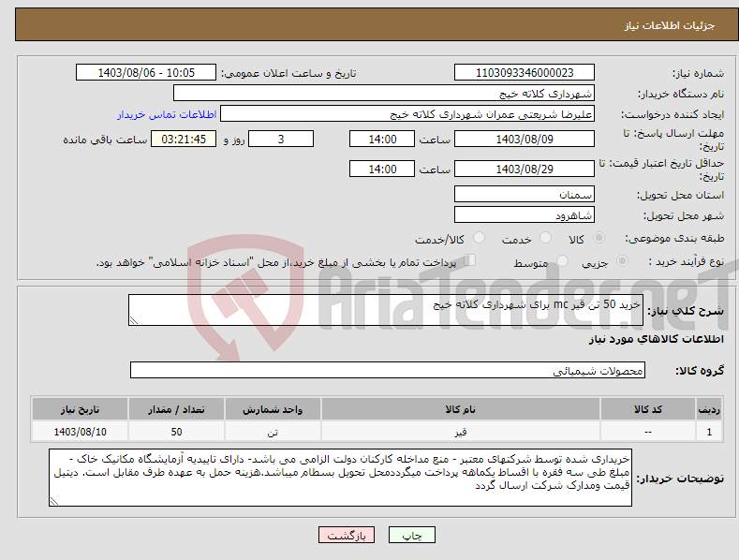Toggle the treasury bonds payment checkbox
The width and height of the screenshot is (739, 560).
(470, 260)
